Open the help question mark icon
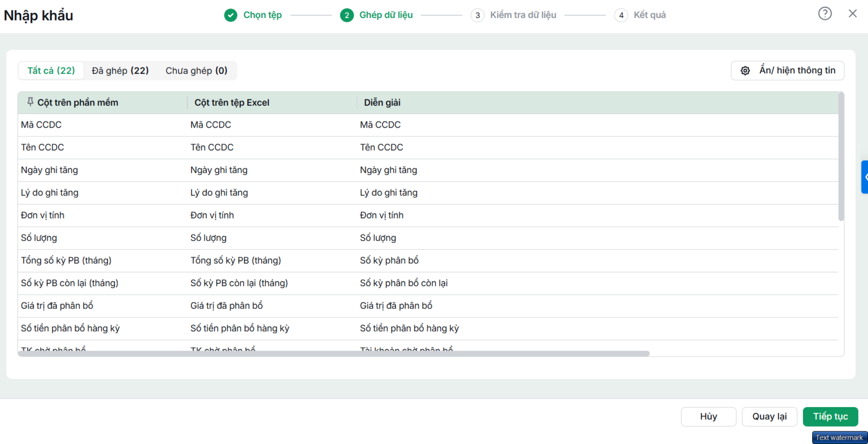This screenshot has width=868, height=444. click(x=825, y=14)
